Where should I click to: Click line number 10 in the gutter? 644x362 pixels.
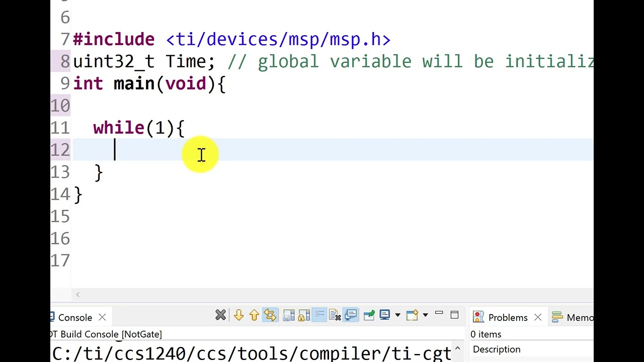[x=60, y=106]
